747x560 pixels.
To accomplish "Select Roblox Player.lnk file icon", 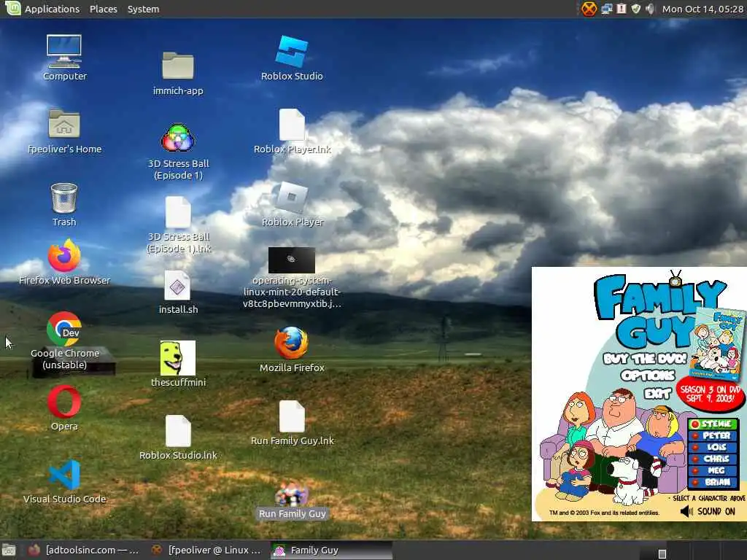I will pyautogui.click(x=292, y=125).
